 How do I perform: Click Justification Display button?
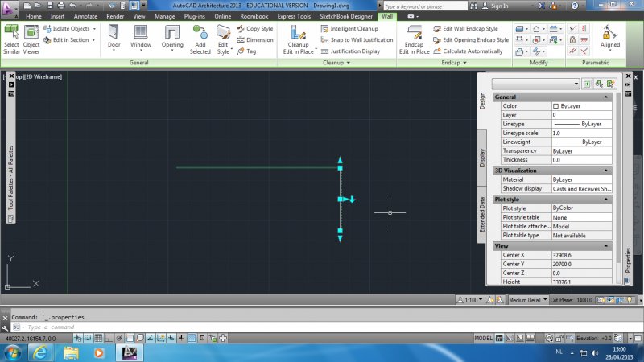pyautogui.click(x=350, y=51)
